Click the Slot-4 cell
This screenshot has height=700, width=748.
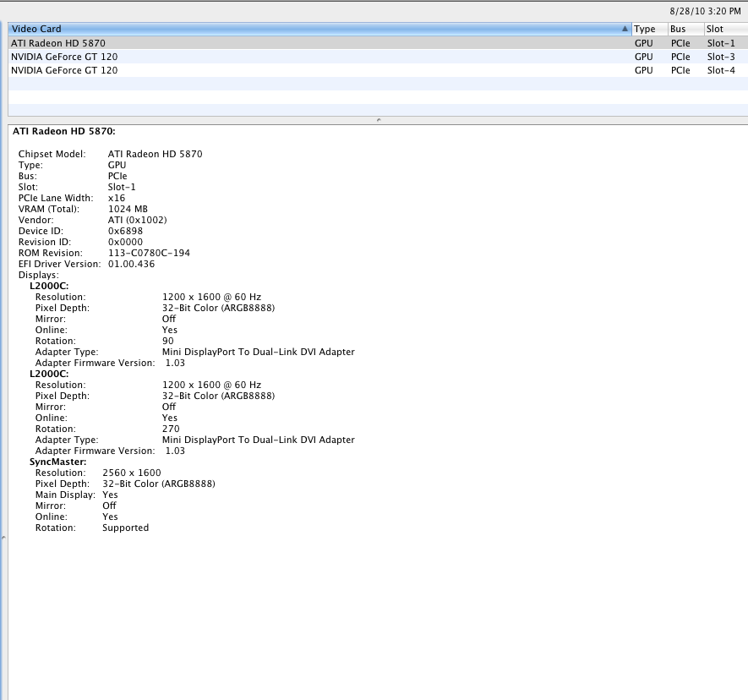coord(721,70)
